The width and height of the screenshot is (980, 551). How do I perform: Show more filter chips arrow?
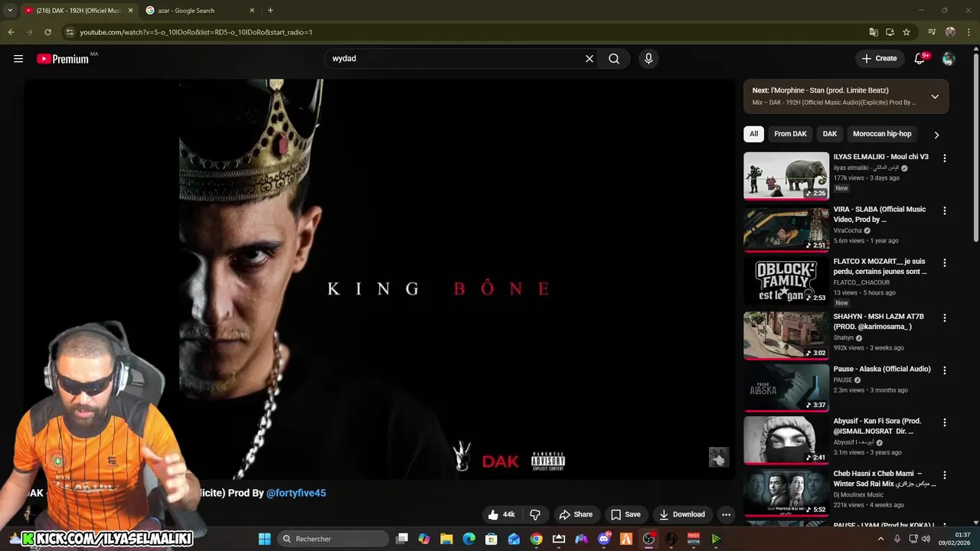(936, 135)
